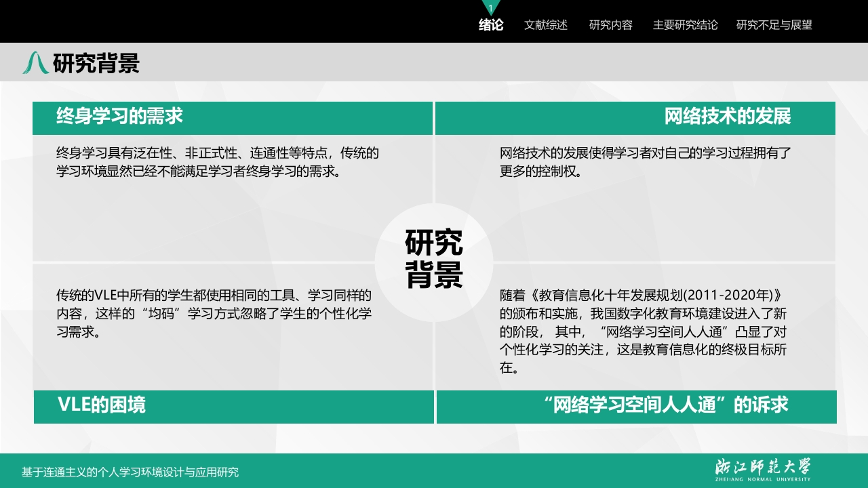Click the section number 1 marker above 绪论
This screenshot has height=488, width=868.
491,7
